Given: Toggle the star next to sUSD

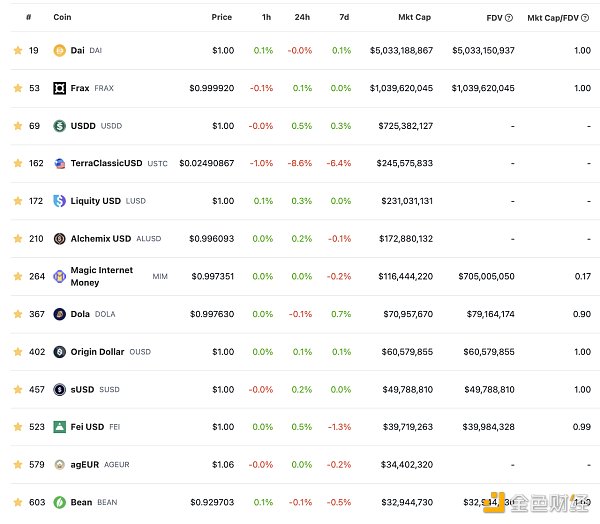Looking at the screenshot, I should (x=17, y=389).
